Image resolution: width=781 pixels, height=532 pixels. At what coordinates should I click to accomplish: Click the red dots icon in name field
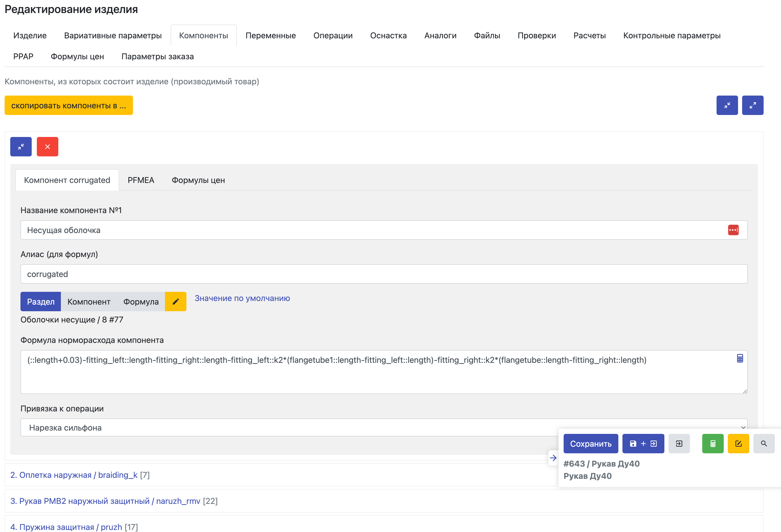pyautogui.click(x=733, y=230)
